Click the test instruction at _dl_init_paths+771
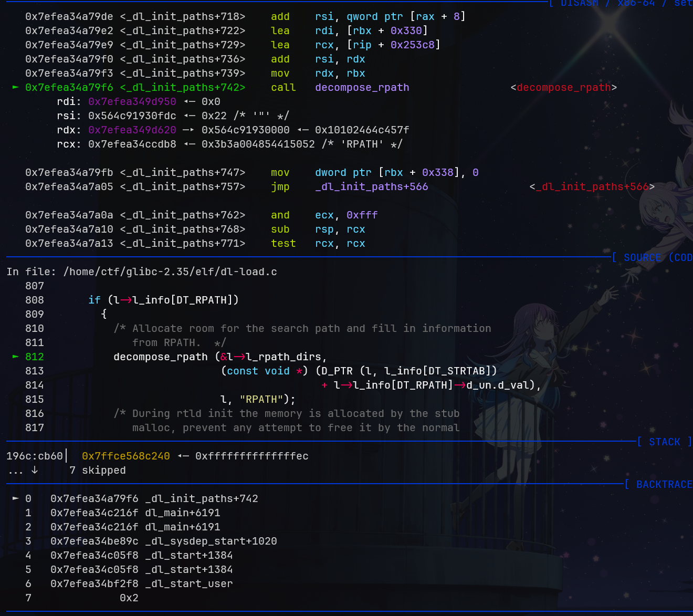693x616 pixels. [x=283, y=243]
